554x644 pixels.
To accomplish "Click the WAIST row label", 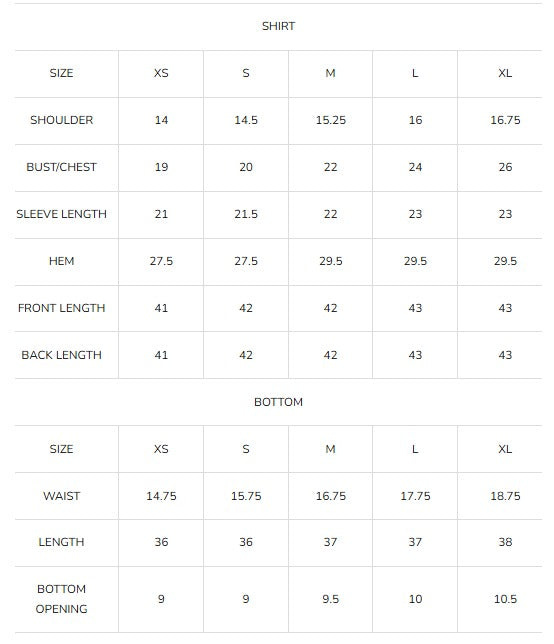I will 62,496.
